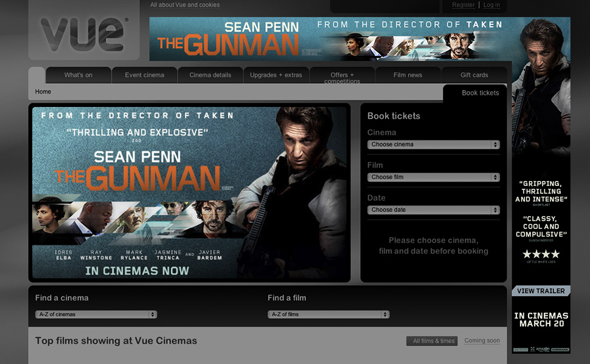Viewport: 590px width, 364px height.
Task: Expand the Choose cinema dropdown
Action: 434,145
